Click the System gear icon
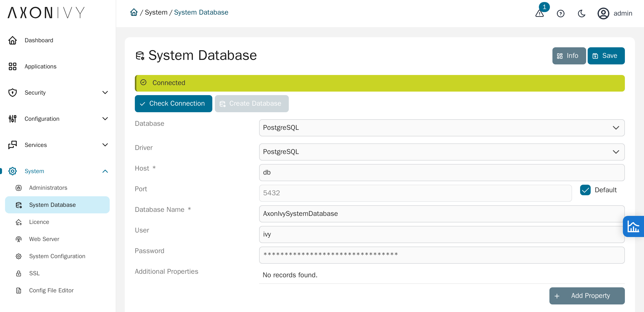This screenshot has width=644, height=312. click(13, 171)
